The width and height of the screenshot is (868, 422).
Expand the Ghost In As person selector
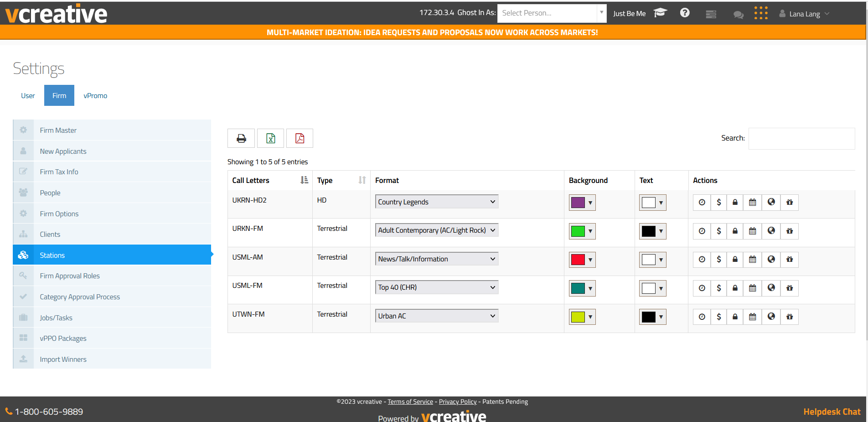(x=552, y=13)
